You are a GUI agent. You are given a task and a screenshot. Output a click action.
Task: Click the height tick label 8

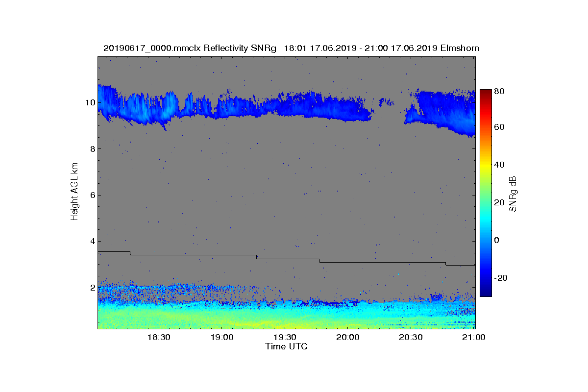93,149
